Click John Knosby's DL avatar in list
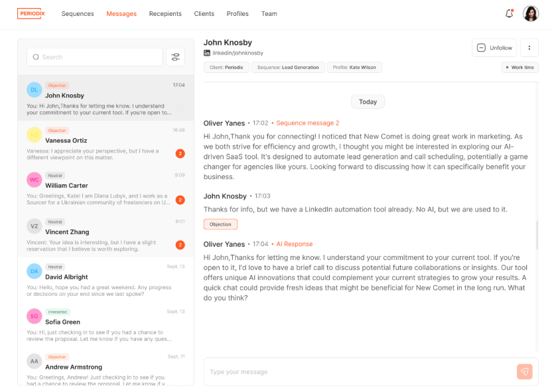This screenshot has width=552, height=392. click(34, 90)
